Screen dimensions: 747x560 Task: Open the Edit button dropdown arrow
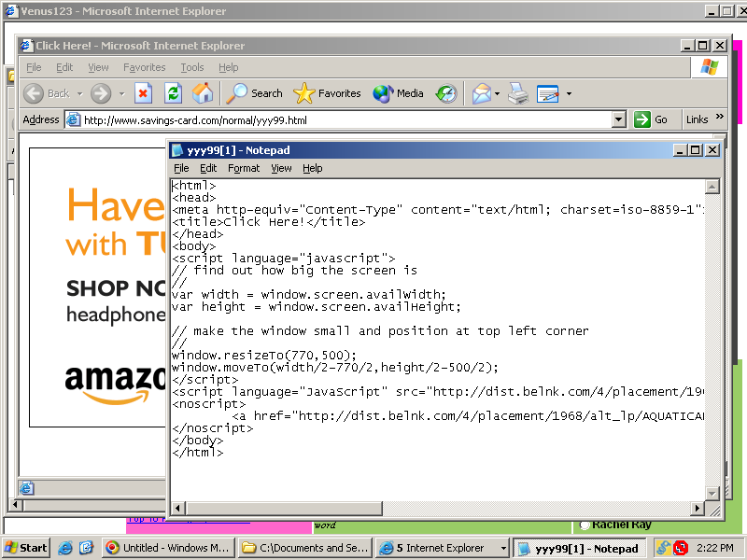(x=569, y=94)
